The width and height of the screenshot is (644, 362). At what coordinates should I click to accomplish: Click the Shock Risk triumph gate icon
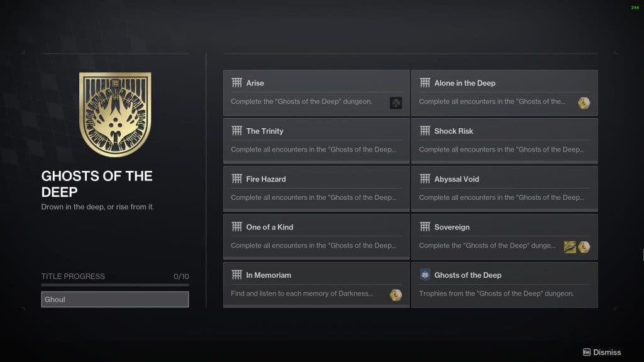425,131
